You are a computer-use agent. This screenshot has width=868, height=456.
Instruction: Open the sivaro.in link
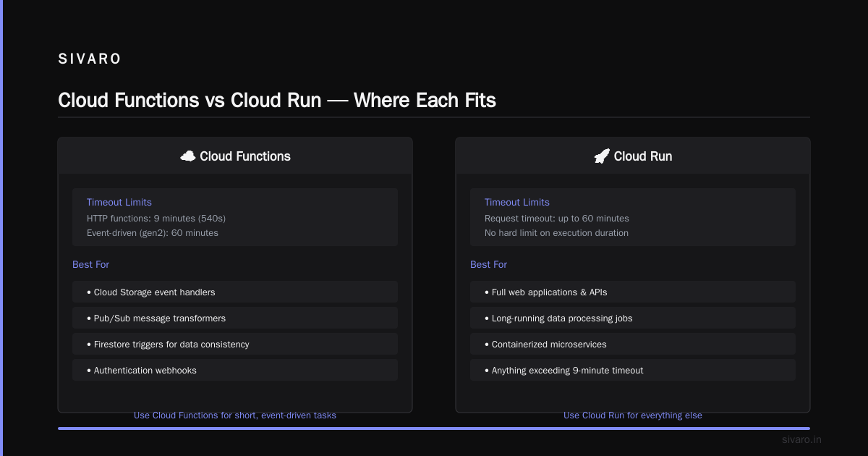801,439
